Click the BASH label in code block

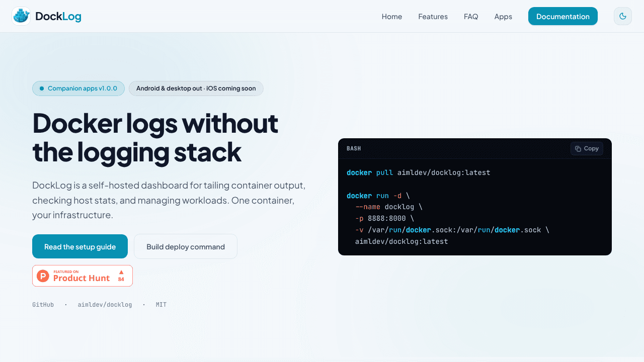pyautogui.click(x=354, y=149)
